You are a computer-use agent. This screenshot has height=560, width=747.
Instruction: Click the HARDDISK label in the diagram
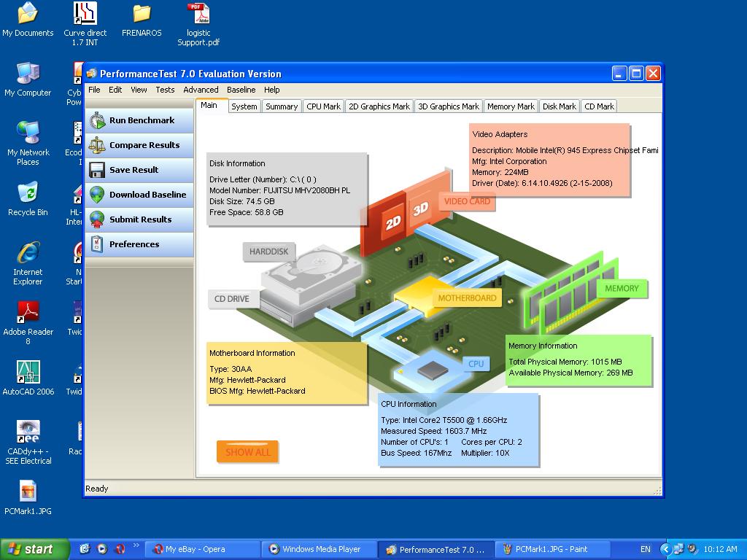(268, 252)
